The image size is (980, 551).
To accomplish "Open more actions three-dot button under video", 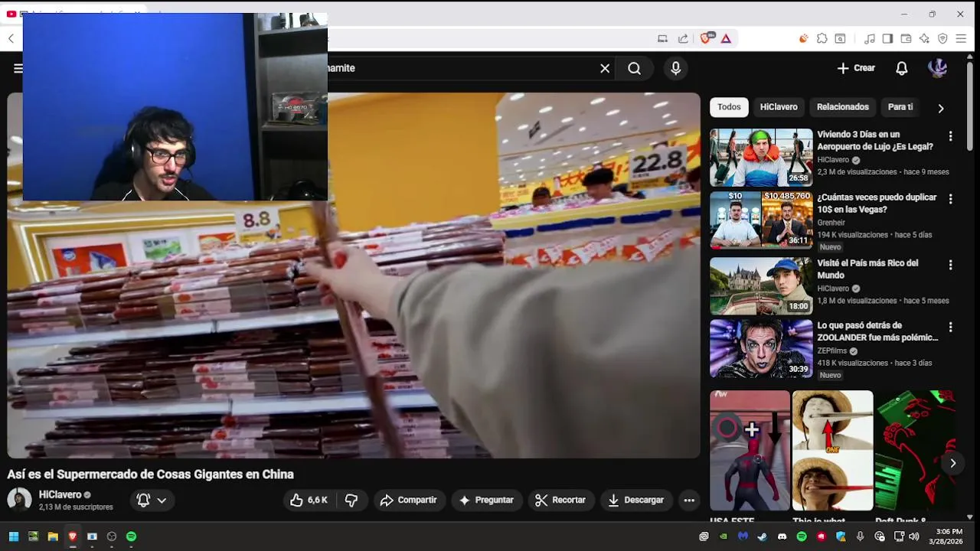I will click(x=689, y=500).
